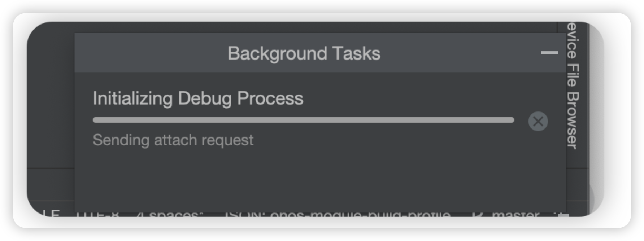This screenshot has width=644, height=241.
Task: Click the Background Tasks title bar
Action: (x=321, y=53)
